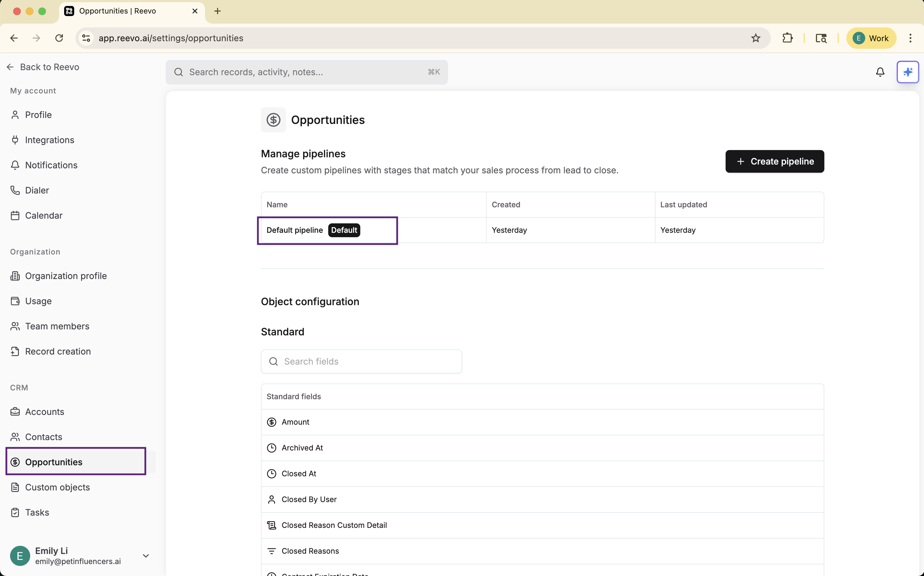Expand Emily Li account menu chevron

[x=146, y=556]
